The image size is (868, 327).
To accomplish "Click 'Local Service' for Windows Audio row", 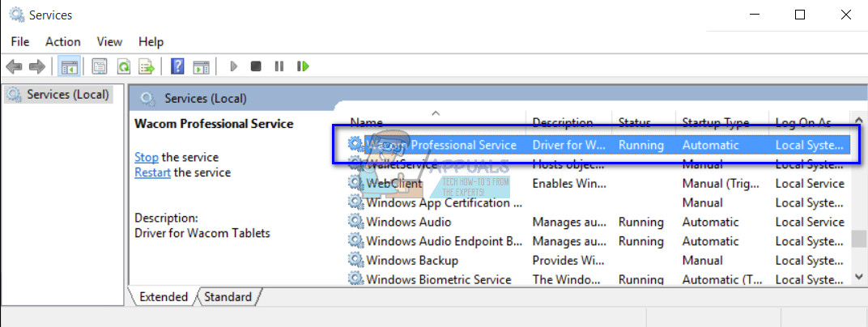I will click(x=810, y=222).
